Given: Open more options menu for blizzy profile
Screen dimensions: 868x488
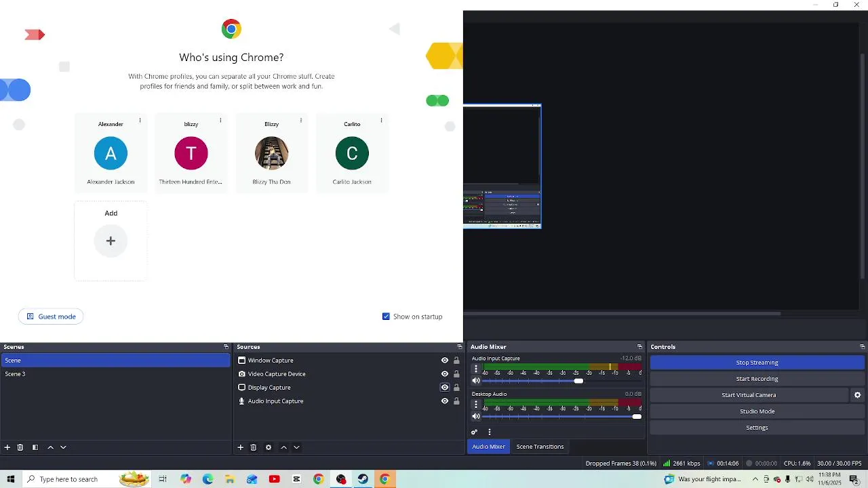Looking at the screenshot, I should point(220,121).
